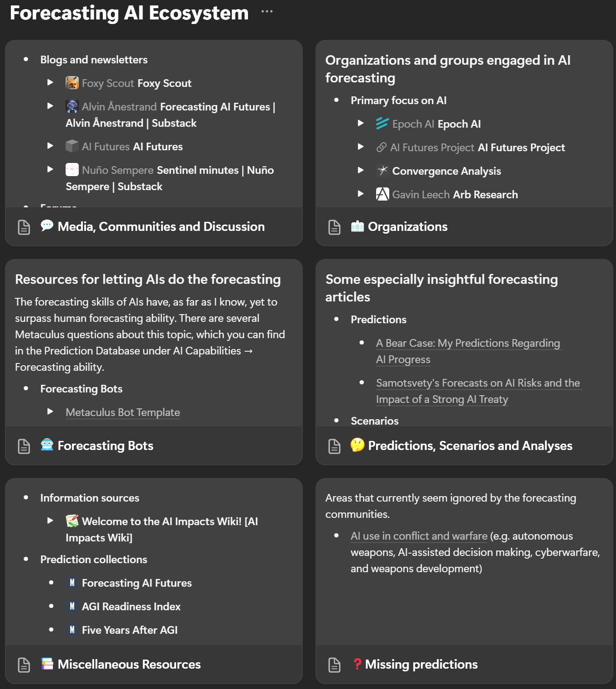Open Samotsvety's Forecasts on AI Risks link
This screenshot has width=616, height=689.
pos(478,383)
